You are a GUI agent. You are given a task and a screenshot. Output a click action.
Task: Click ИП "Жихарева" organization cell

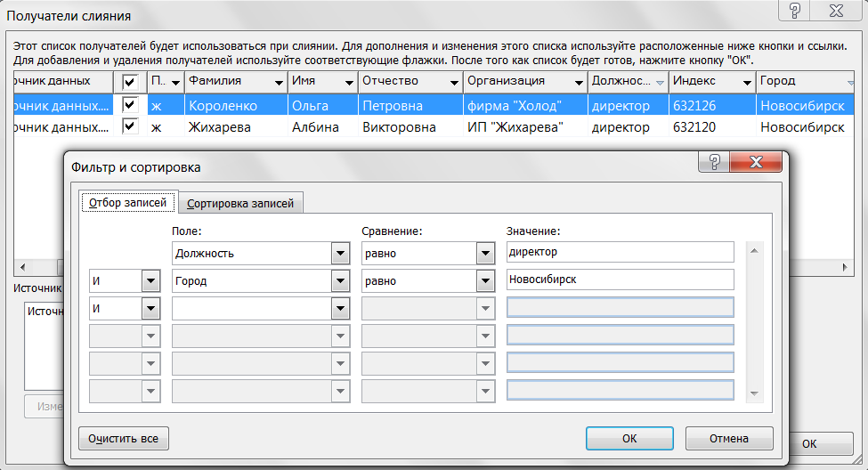[x=525, y=126]
